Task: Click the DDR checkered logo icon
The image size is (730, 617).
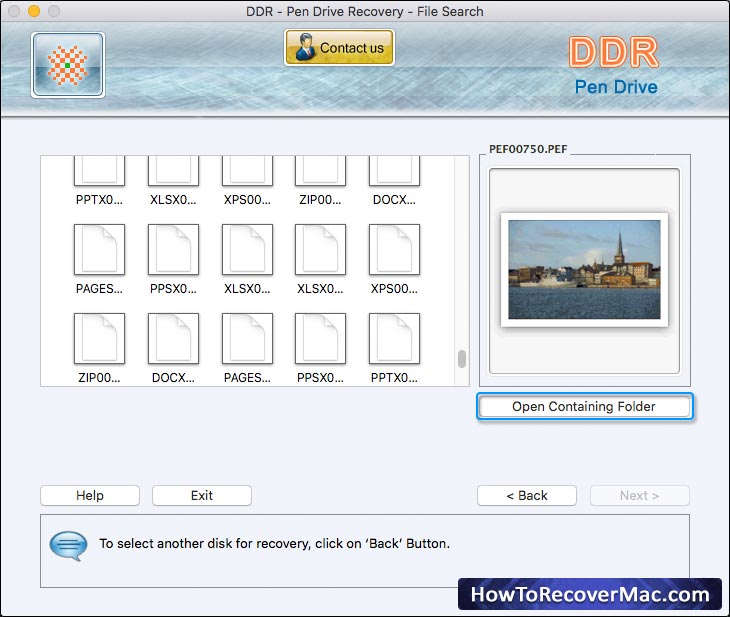Action: click(68, 65)
